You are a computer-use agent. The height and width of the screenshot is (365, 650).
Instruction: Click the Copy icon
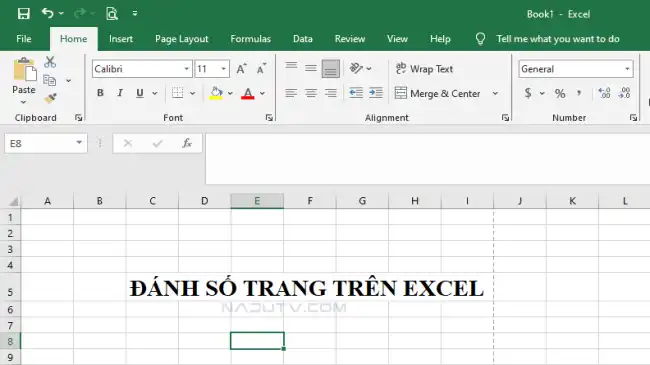click(x=50, y=80)
